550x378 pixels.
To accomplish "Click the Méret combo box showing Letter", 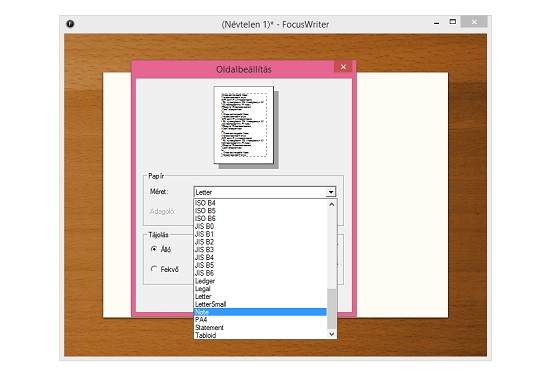I will tap(265, 192).
